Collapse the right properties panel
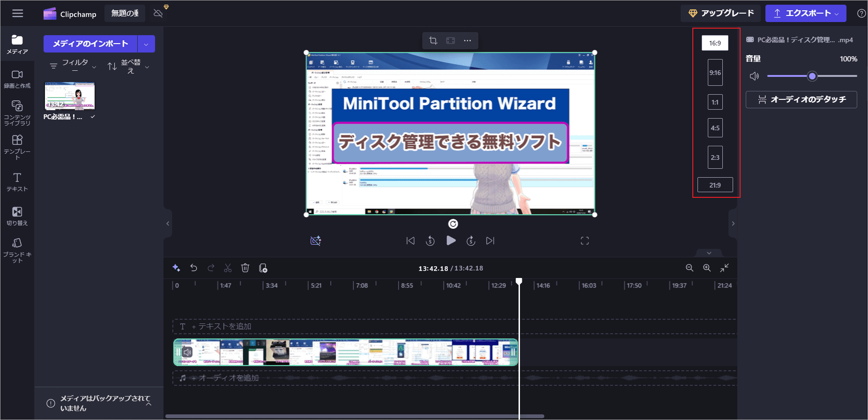Image resolution: width=868 pixels, height=420 pixels. [x=733, y=224]
